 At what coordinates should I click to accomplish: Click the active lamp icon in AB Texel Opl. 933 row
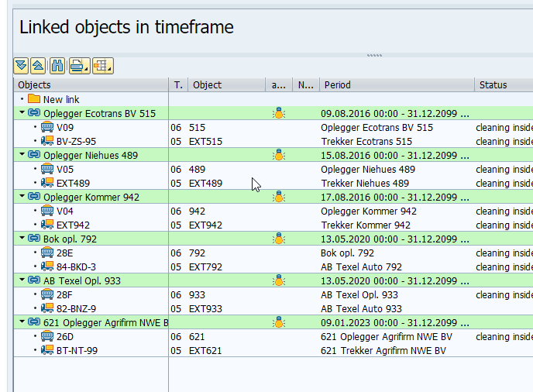coord(279,280)
